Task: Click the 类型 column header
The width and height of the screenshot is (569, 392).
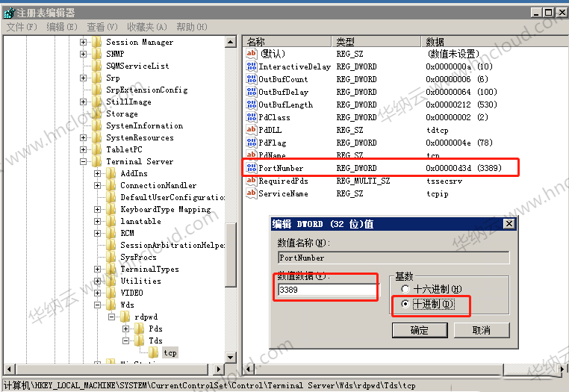Action: 376,41
